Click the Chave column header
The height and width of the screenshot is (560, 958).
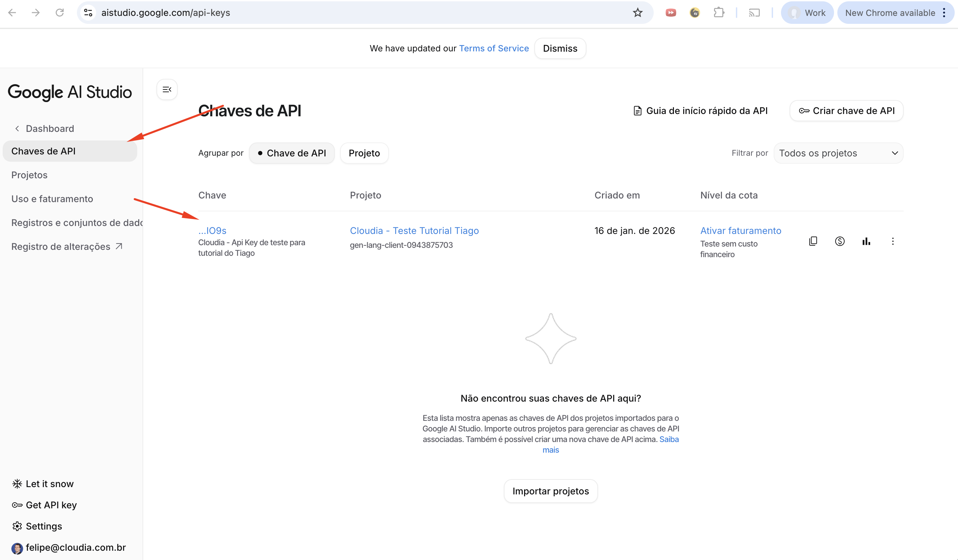[212, 195]
